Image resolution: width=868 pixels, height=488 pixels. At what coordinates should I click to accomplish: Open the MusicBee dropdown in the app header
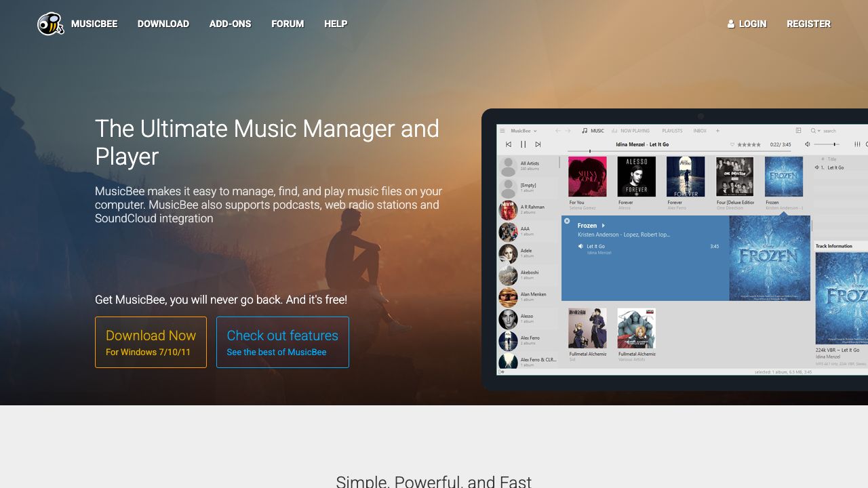click(524, 131)
